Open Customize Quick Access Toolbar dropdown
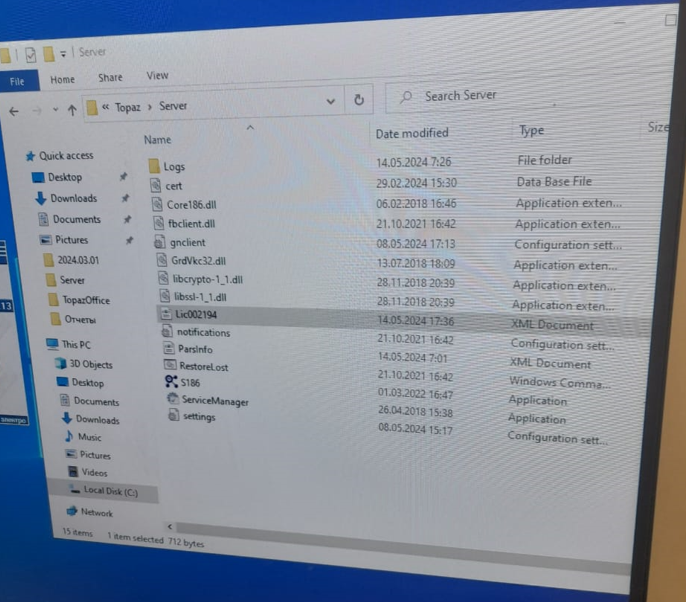Screen dimensions: 686x602 coord(63,54)
